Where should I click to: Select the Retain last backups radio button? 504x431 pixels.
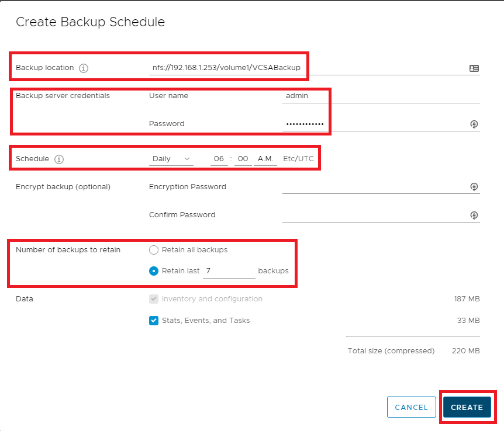tap(154, 271)
